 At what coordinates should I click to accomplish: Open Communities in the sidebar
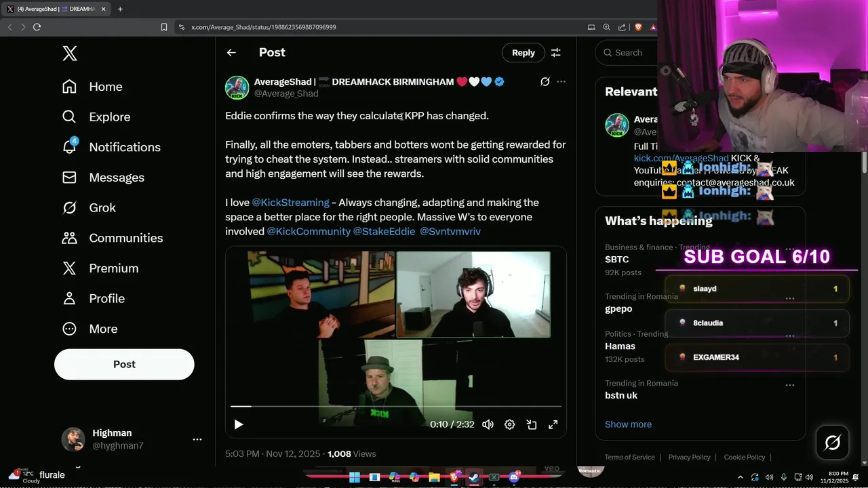coord(112,238)
